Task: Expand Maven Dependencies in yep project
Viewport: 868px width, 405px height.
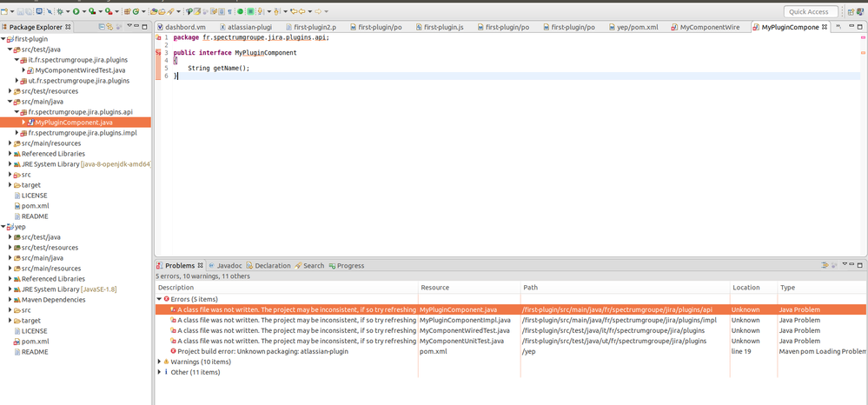Action: [10, 300]
